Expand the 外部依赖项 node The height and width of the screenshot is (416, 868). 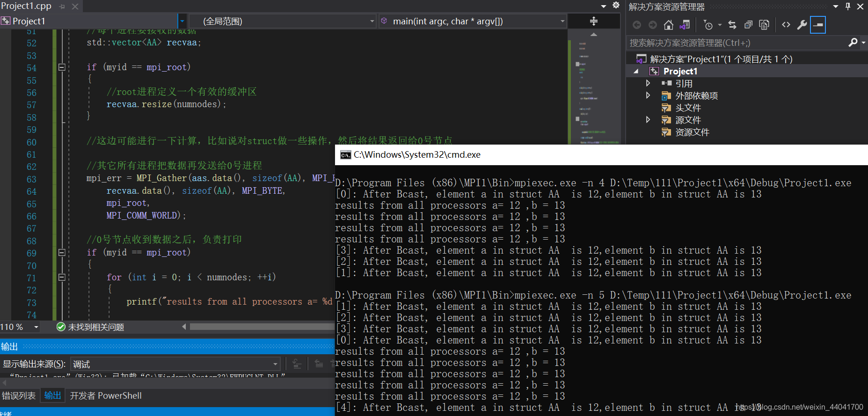[x=648, y=95]
